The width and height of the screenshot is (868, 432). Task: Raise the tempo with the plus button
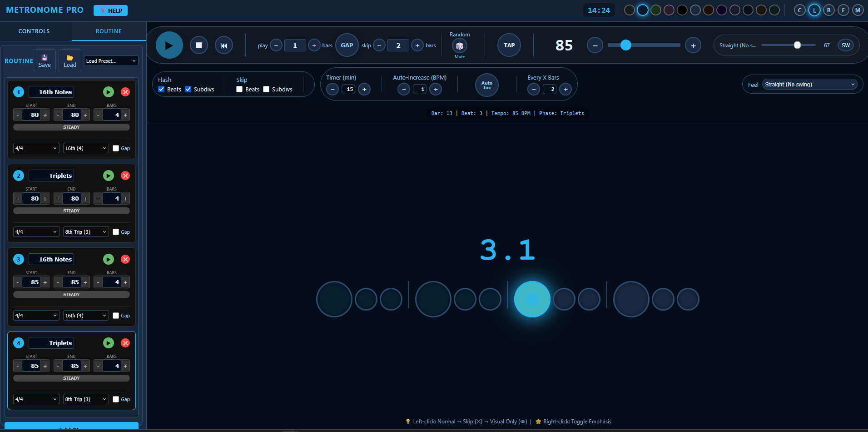pos(693,45)
